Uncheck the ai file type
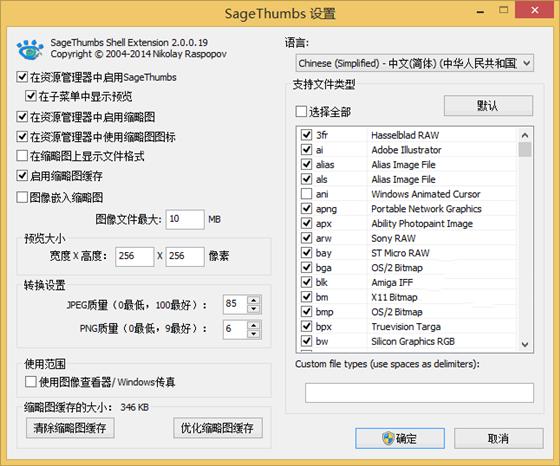 (306, 149)
